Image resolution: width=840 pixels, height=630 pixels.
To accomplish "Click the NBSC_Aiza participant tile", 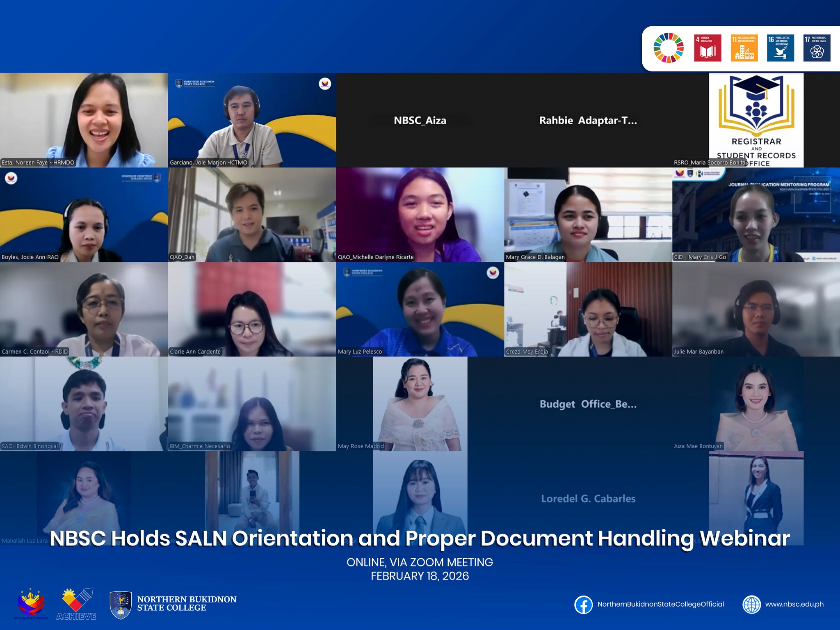I will (420, 120).
